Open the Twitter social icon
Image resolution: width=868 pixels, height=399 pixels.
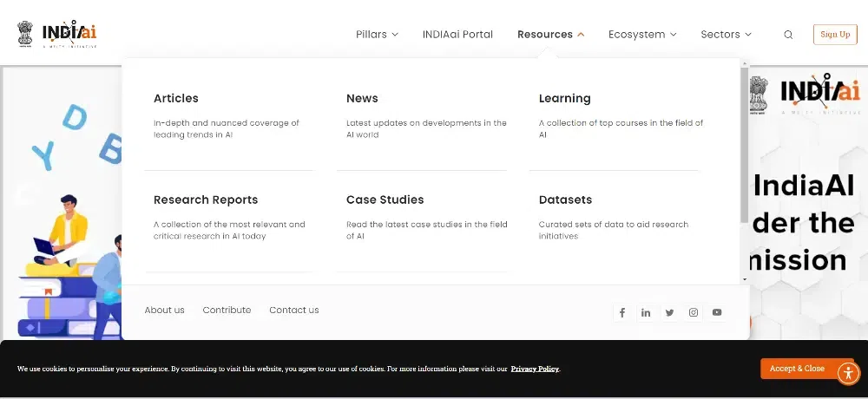tap(670, 312)
